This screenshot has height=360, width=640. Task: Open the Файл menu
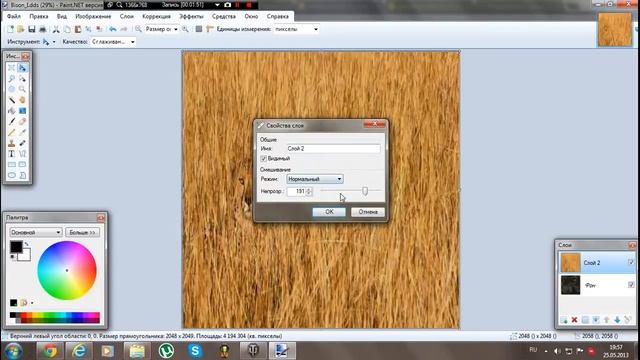pyautogui.click(x=14, y=16)
